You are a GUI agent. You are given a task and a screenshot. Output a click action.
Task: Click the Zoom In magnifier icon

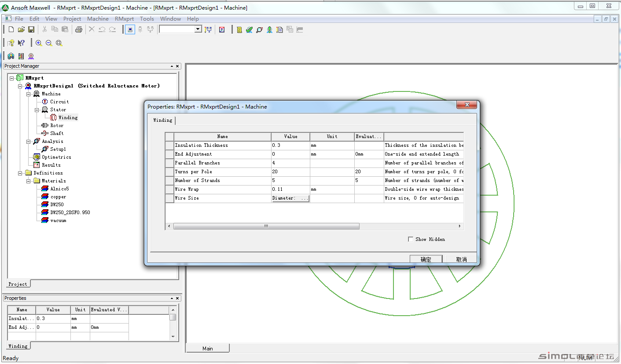[x=39, y=43]
